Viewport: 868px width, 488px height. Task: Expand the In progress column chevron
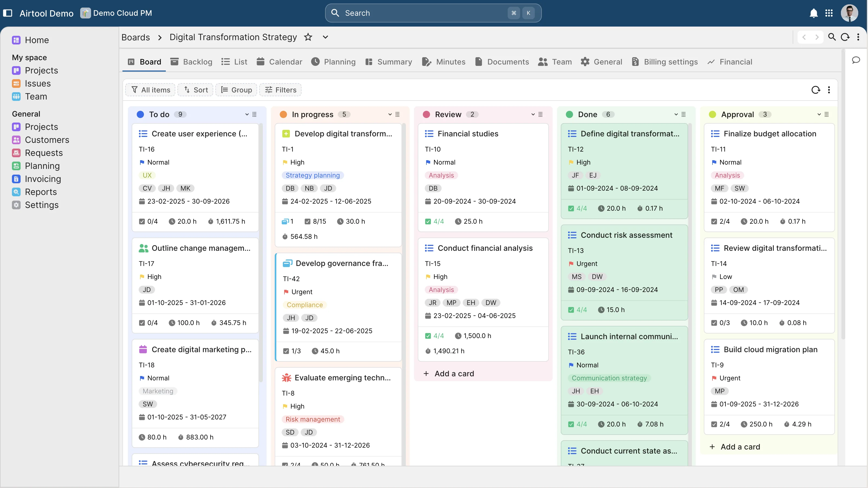pyautogui.click(x=390, y=114)
